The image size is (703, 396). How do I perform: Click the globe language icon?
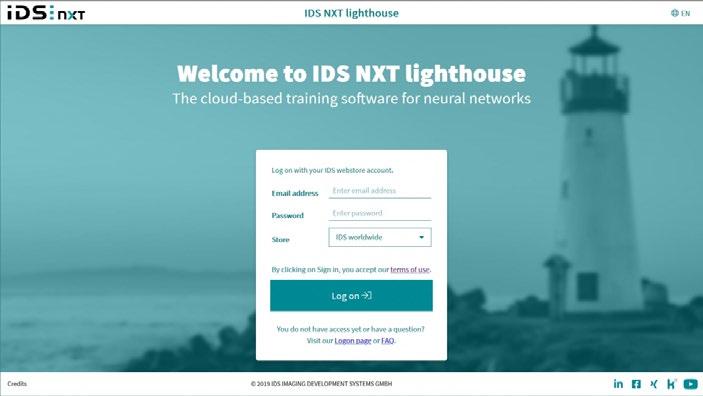click(675, 13)
